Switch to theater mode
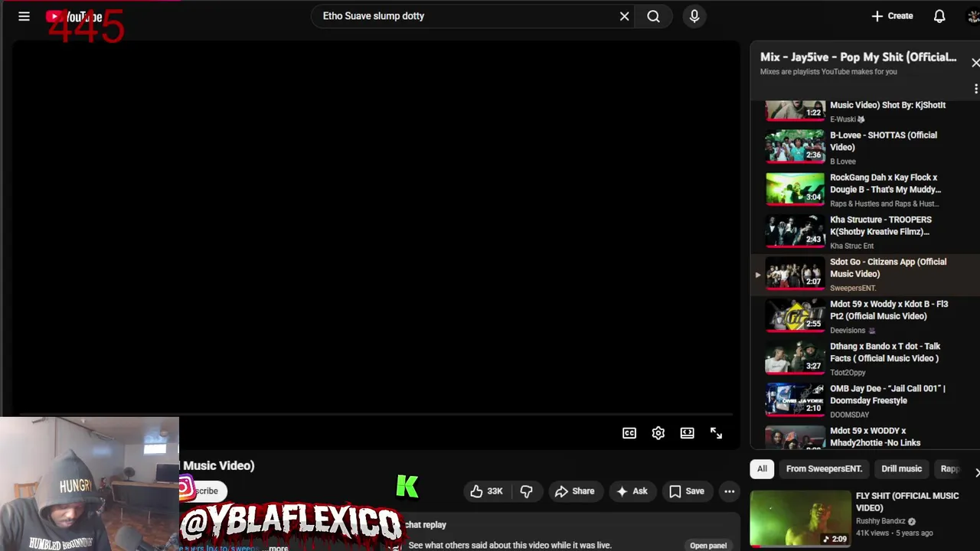 pos(688,433)
